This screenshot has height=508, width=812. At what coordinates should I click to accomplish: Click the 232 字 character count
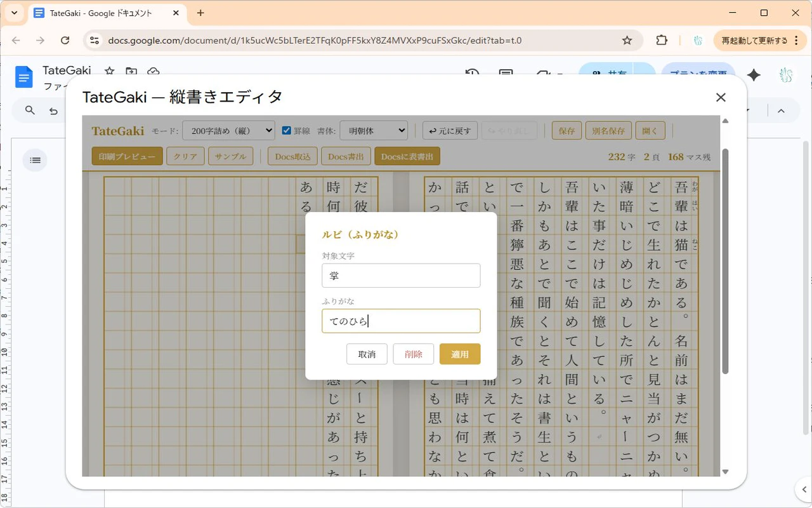click(621, 156)
